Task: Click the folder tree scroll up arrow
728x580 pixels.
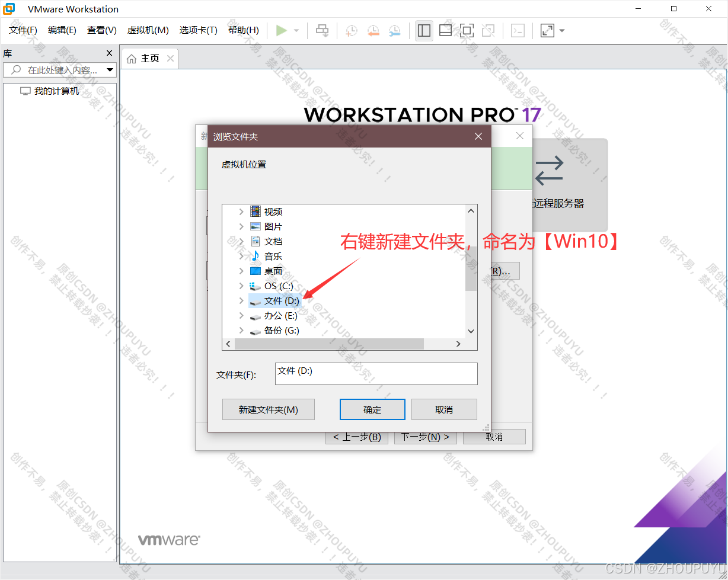Action: point(471,210)
